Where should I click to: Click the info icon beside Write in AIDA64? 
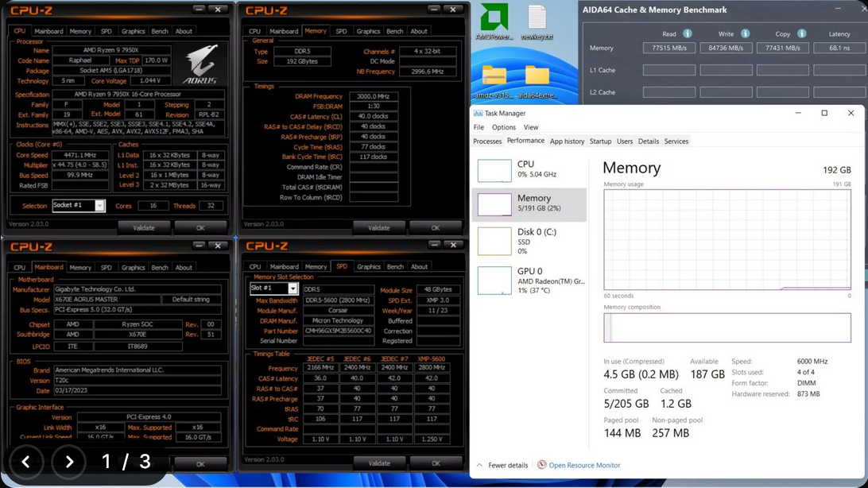(x=745, y=33)
